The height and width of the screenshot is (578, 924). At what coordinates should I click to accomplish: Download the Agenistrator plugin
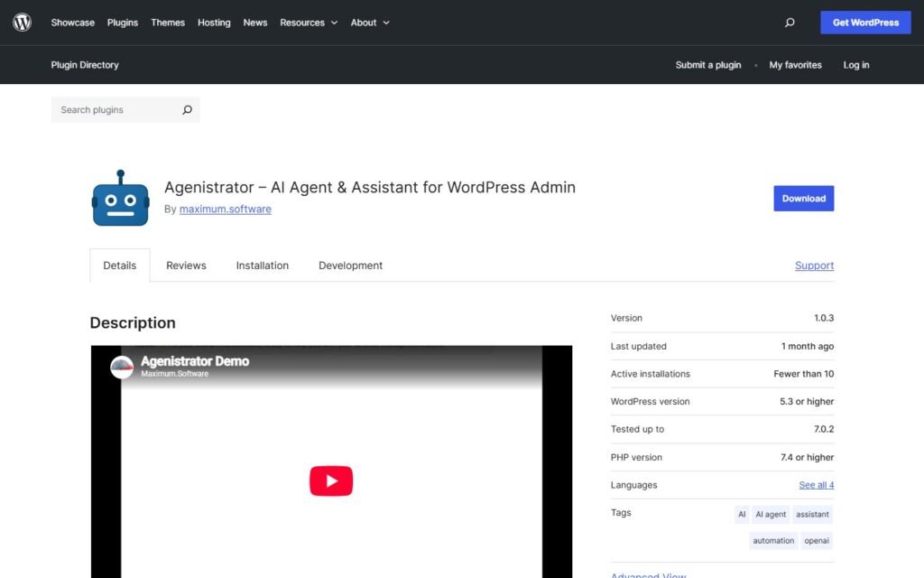pos(804,198)
